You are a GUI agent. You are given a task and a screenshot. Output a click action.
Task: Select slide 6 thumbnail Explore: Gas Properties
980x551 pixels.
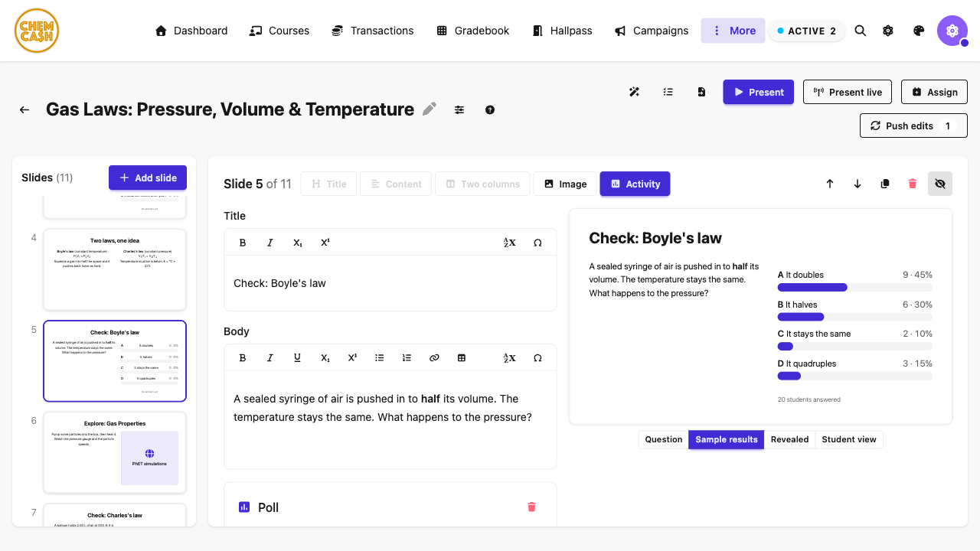115,452
